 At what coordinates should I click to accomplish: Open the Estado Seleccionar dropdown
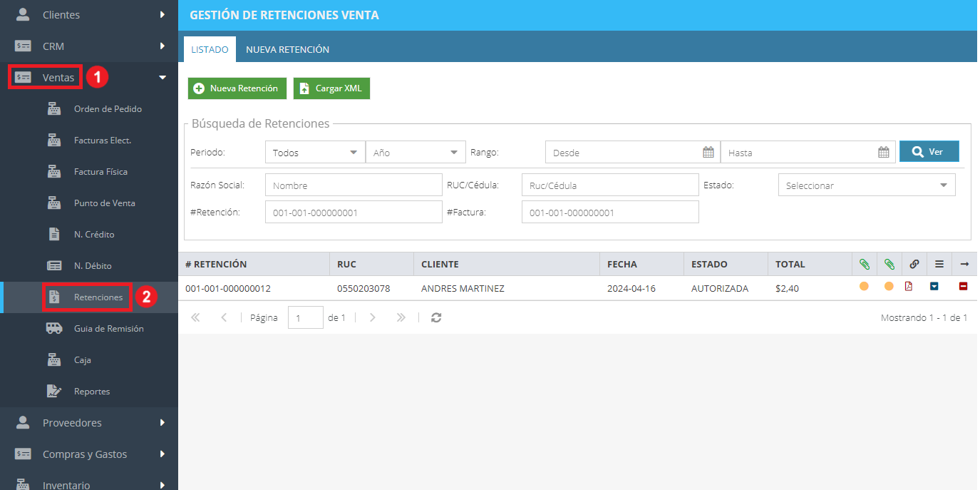(x=867, y=185)
